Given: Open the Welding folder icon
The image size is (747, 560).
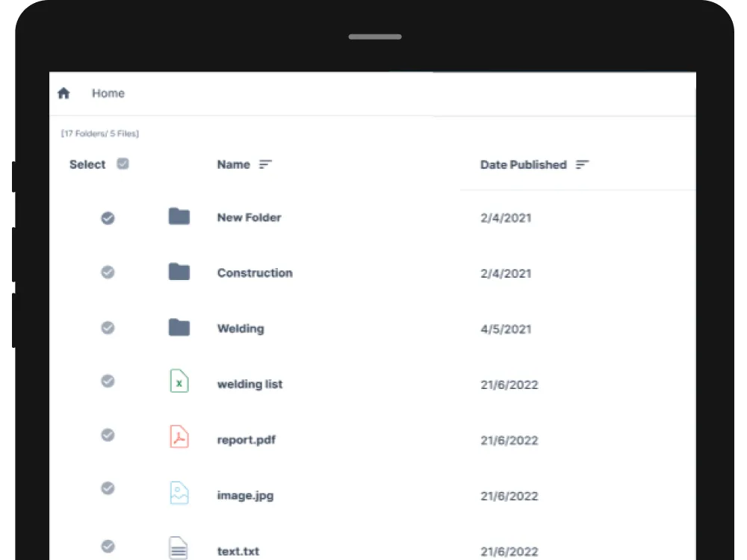Looking at the screenshot, I should 179,328.
